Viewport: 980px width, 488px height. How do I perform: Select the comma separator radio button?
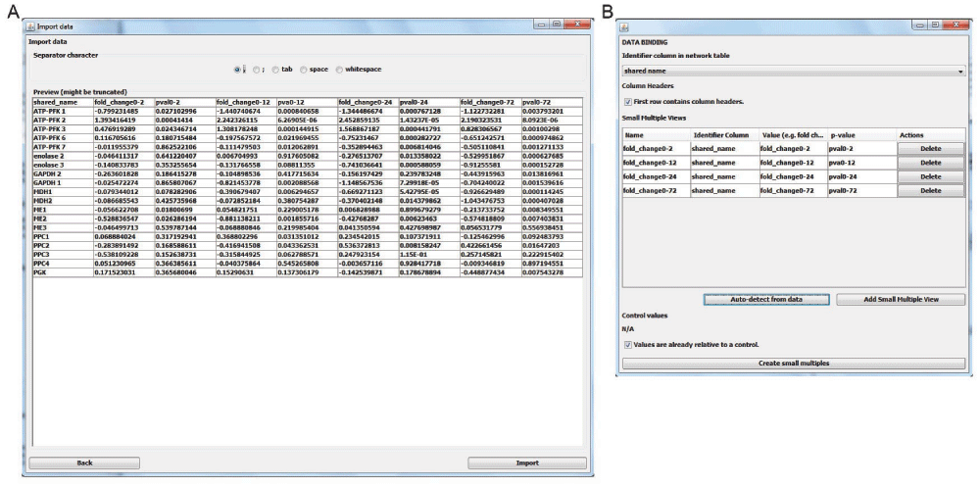(237, 70)
